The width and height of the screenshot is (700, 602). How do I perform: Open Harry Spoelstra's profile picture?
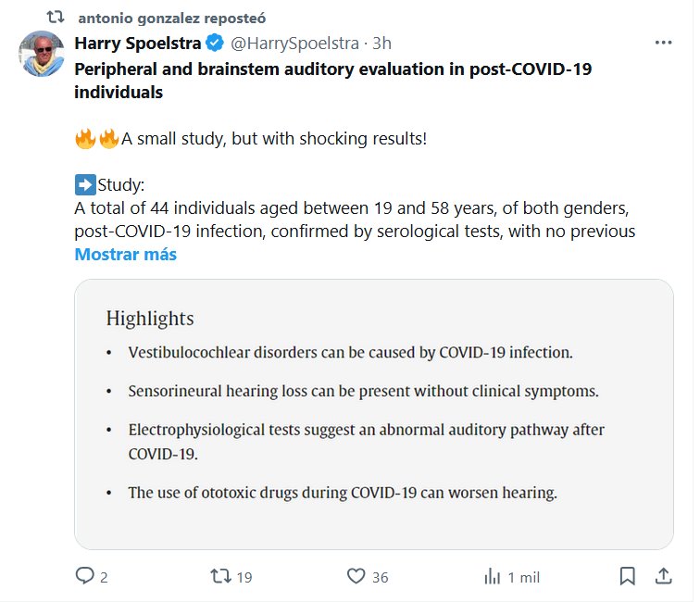click(43, 54)
